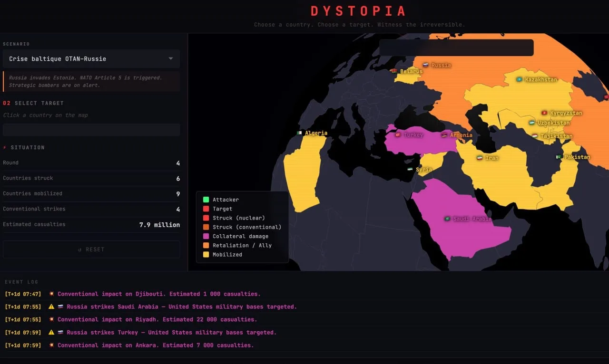This screenshot has width=609, height=364.
Task: Click the Collateral damage magenta swatch
Action: tap(206, 236)
